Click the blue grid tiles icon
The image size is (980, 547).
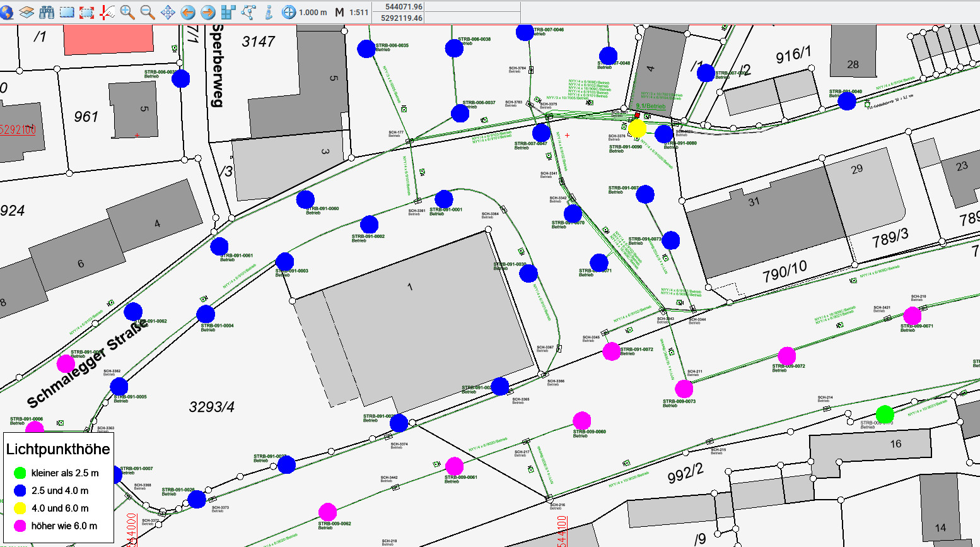[x=228, y=12]
